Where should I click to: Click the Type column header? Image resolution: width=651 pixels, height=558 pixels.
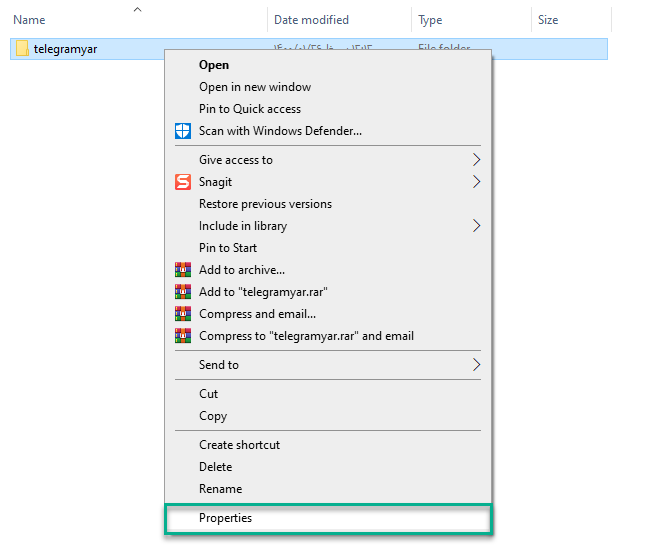pyautogui.click(x=430, y=20)
